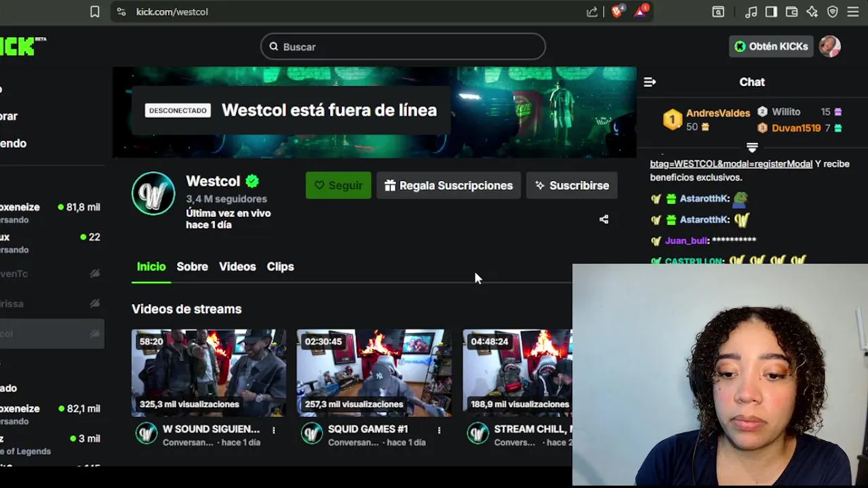
Task: Open the browser hamburger menu
Action: [853, 12]
